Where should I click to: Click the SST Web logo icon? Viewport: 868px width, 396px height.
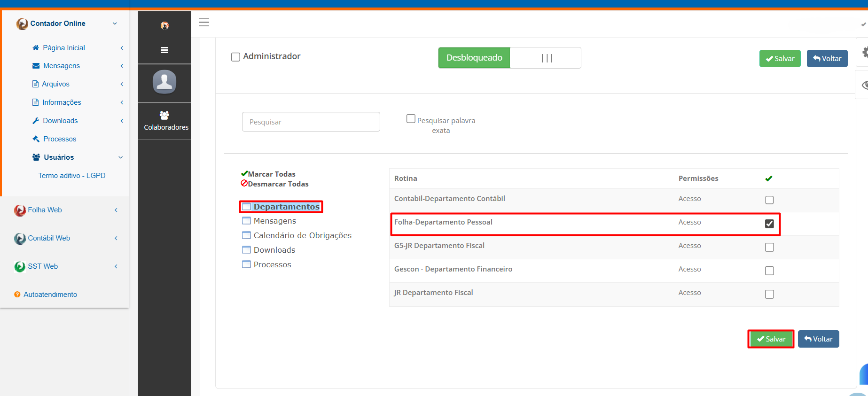20,267
